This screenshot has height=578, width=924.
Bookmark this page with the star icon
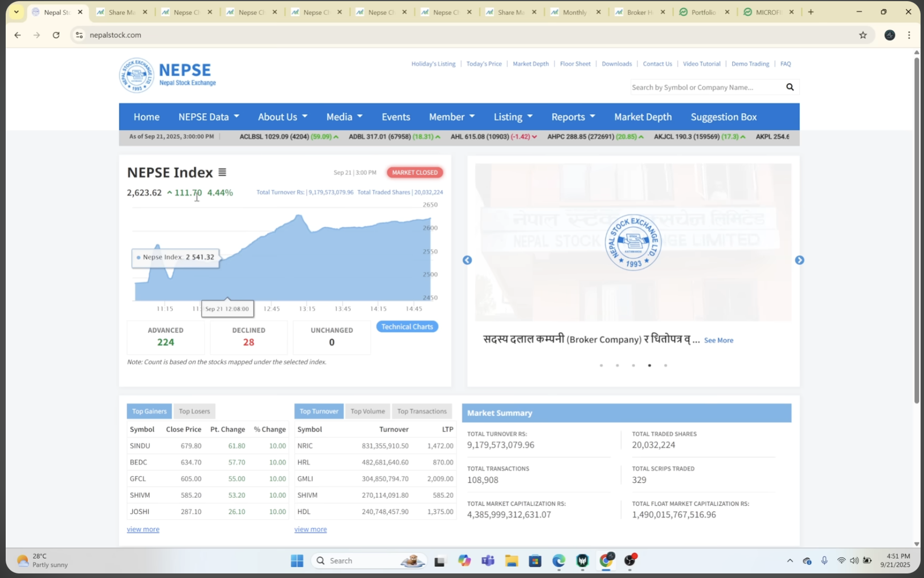(862, 35)
